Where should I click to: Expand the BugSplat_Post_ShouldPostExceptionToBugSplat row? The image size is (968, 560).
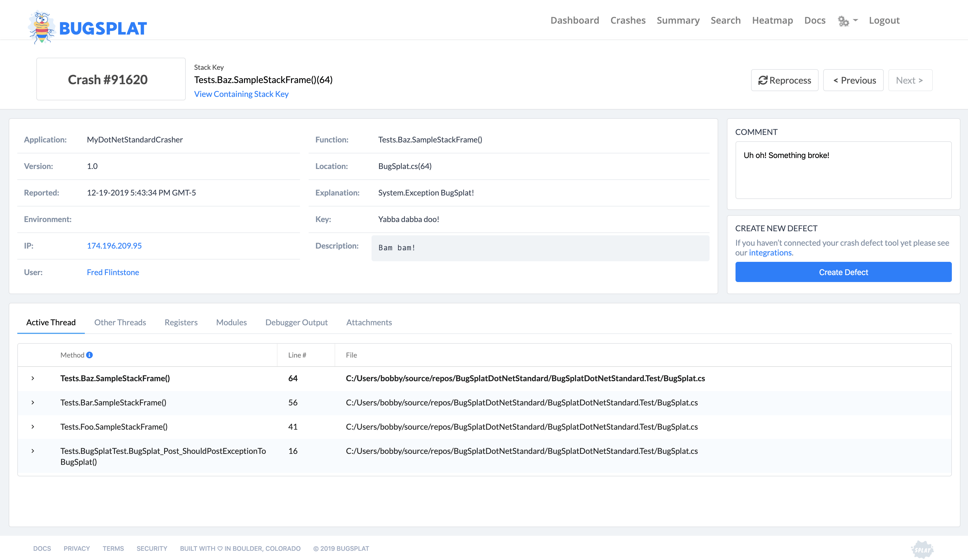click(33, 451)
